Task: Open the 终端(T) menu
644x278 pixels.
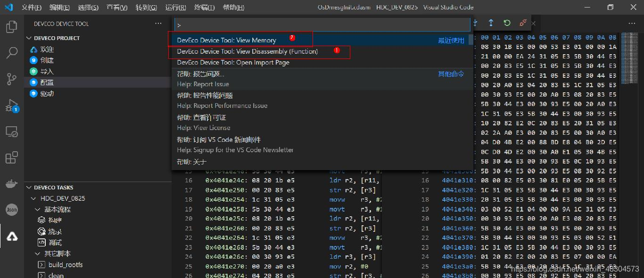Action: 205,8
